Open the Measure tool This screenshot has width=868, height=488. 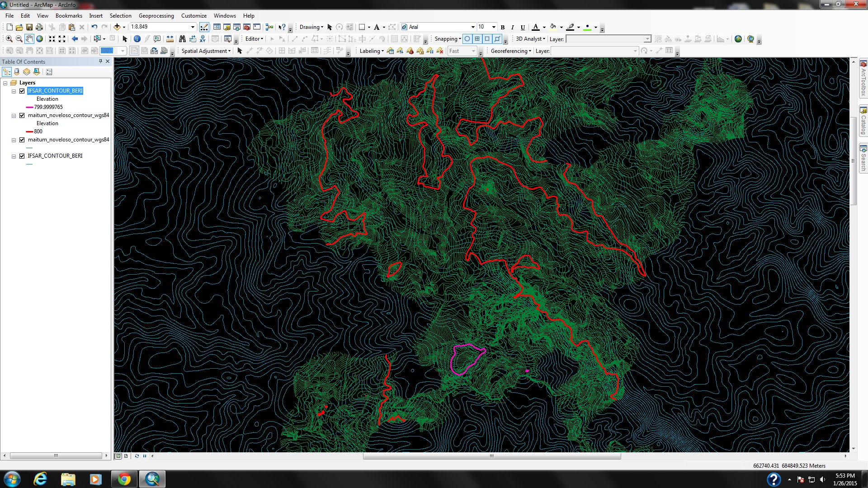(170, 39)
